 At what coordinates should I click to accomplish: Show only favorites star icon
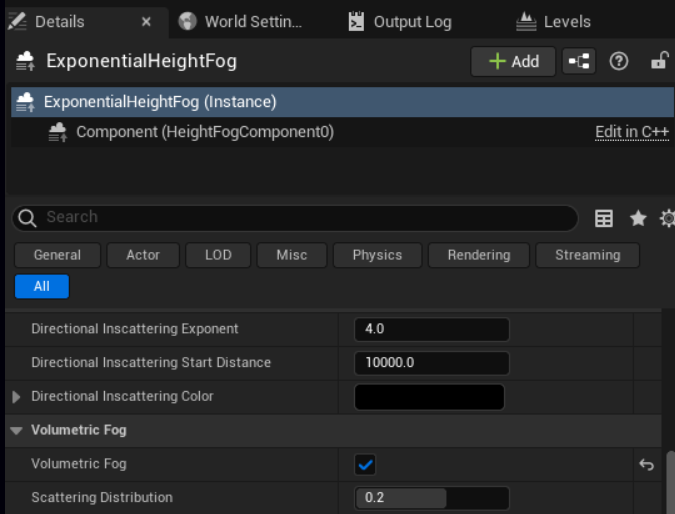pos(638,218)
